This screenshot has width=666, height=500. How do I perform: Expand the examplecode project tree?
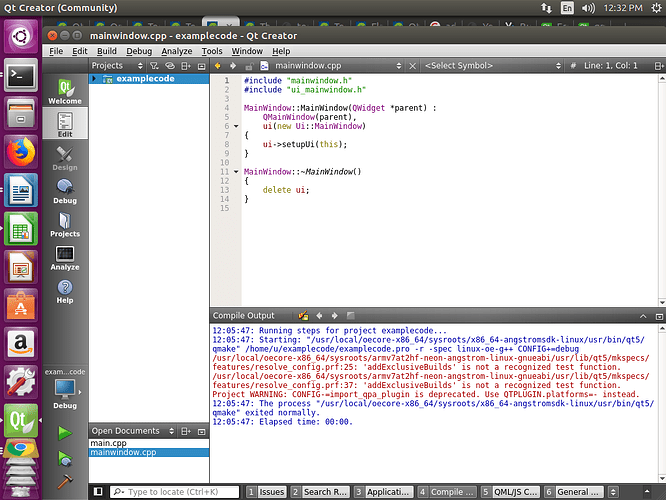[94, 79]
